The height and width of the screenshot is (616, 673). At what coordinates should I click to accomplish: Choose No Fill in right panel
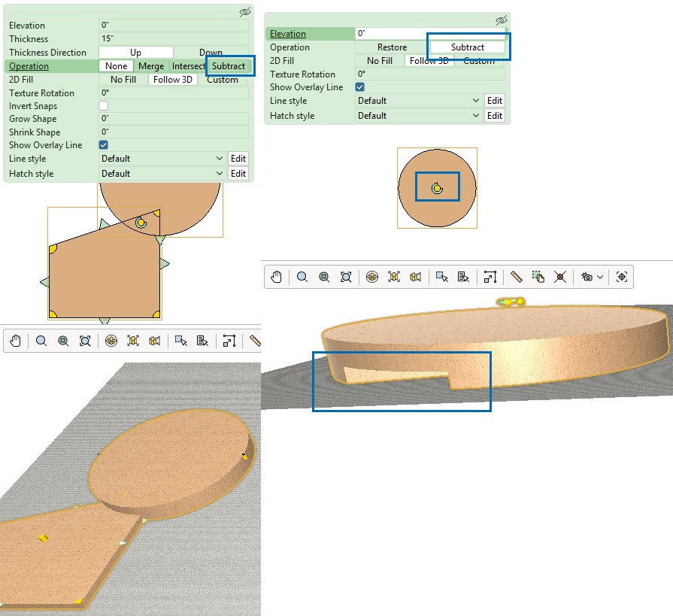click(x=380, y=61)
